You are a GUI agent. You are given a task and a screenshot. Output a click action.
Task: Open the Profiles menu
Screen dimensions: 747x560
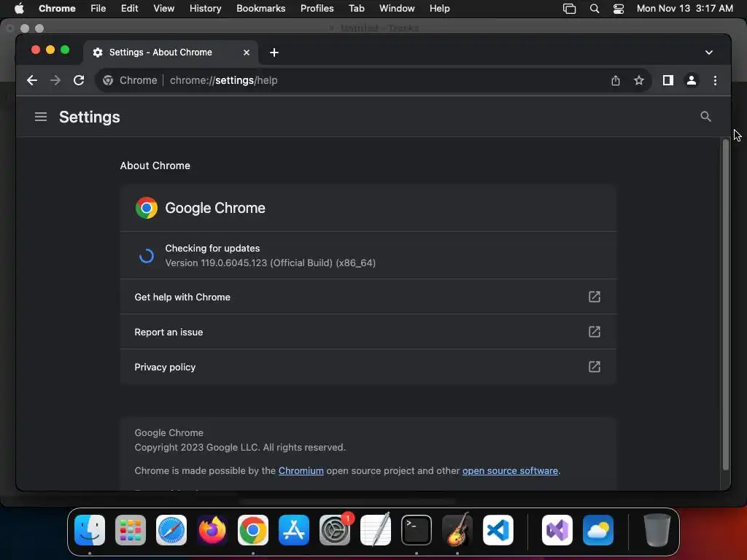tap(317, 9)
